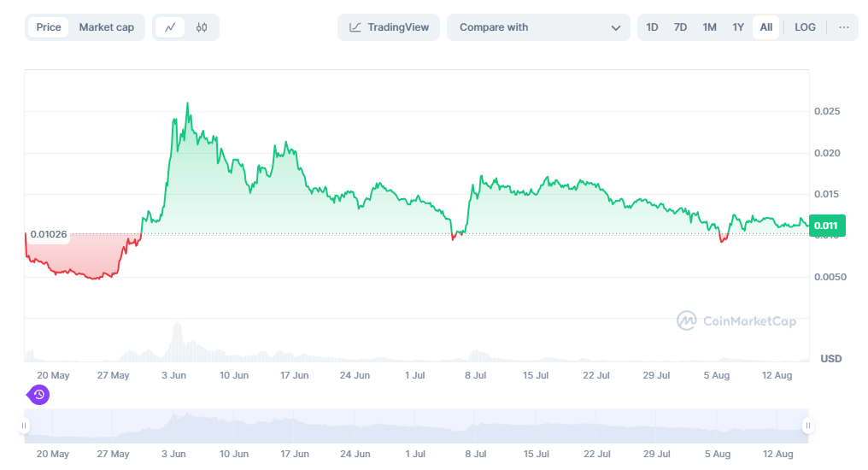Select the Market cap tab
Viewport: 868px width, 470px height.
pyautogui.click(x=107, y=27)
